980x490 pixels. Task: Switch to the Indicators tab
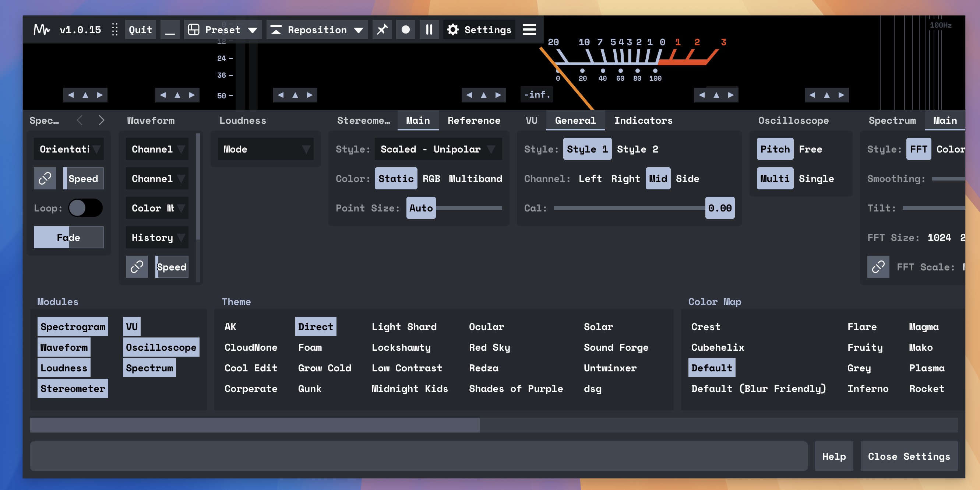point(643,120)
